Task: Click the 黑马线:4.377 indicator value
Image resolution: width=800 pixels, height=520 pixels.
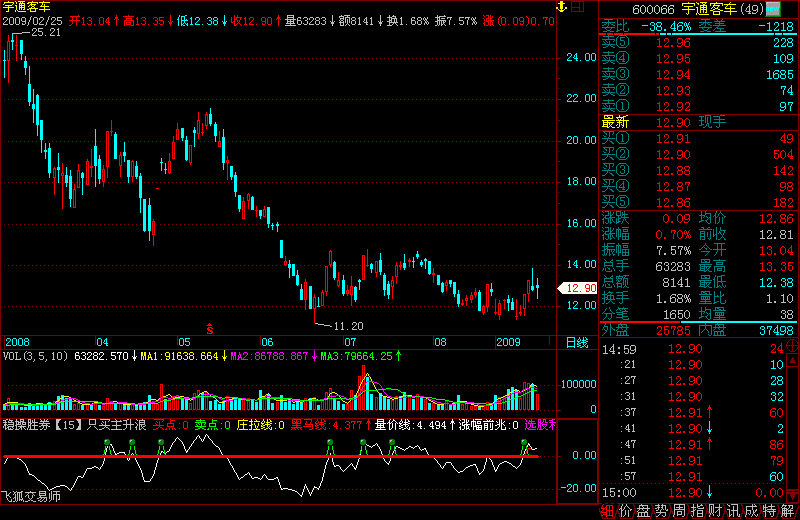Action: [327, 425]
